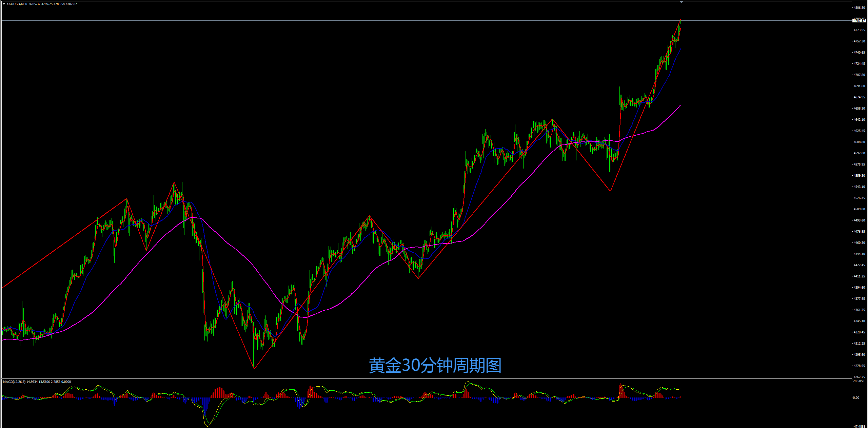Select the blue 黄金30分钟周期图 text label

pyautogui.click(x=435, y=366)
